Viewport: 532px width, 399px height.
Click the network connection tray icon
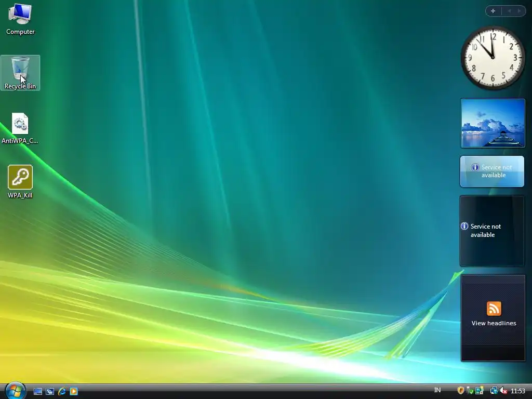pyautogui.click(x=494, y=391)
